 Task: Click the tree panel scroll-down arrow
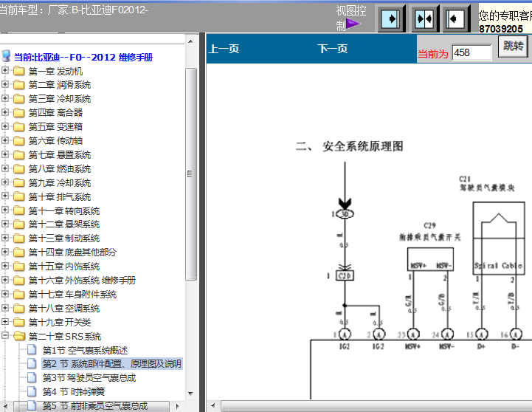(x=190, y=394)
